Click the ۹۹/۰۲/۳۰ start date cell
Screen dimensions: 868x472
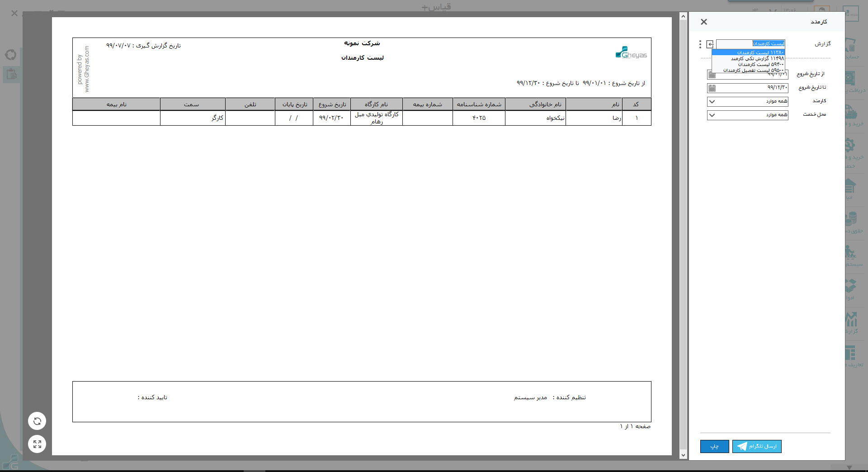[x=332, y=118]
